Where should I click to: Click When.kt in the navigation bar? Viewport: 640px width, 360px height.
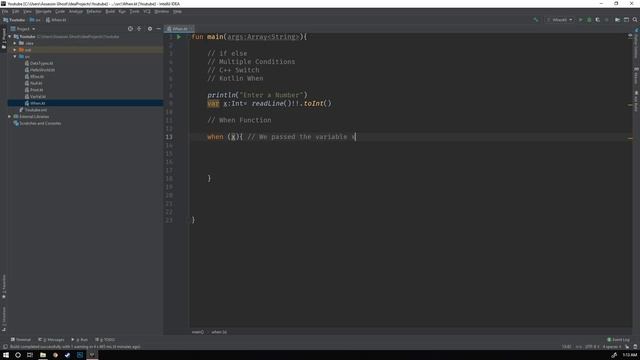tap(56, 20)
